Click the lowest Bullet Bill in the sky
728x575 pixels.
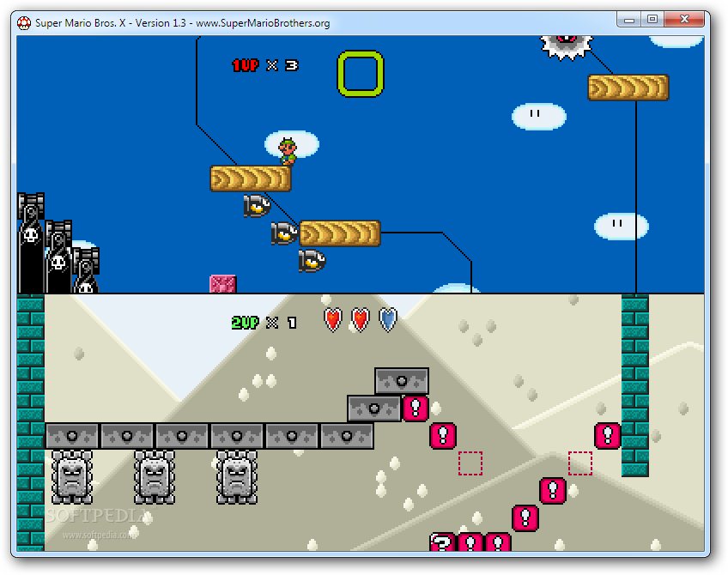click(312, 260)
